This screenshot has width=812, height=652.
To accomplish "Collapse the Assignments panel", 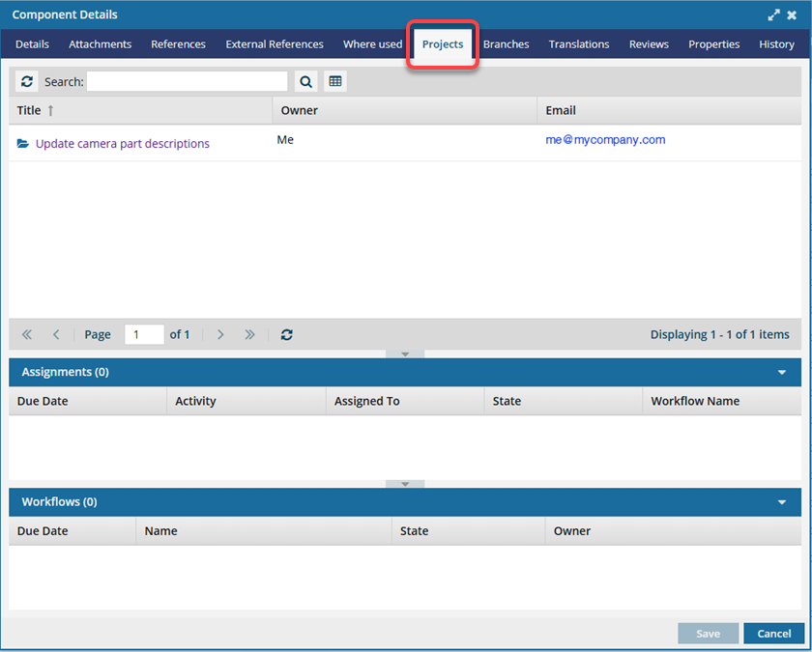I will coord(781,372).
